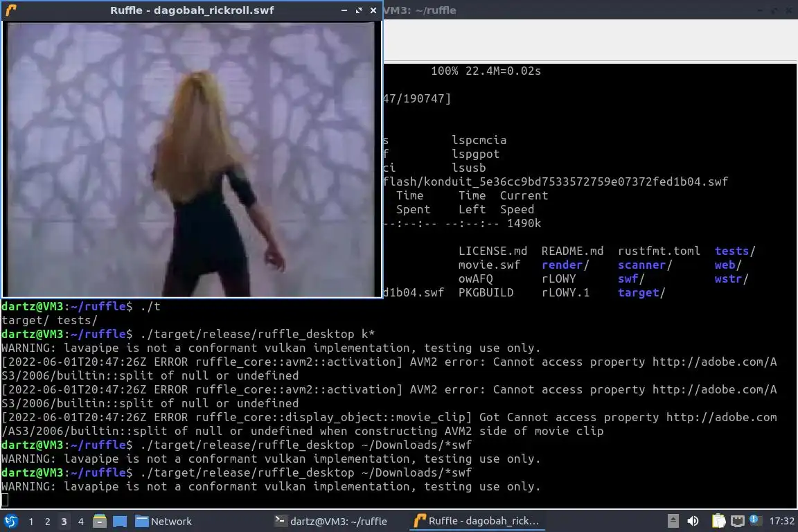Click 'rustfmt.toml' in terminal listing
The width and height of the screenshot is (798, 532).
click(659, 251)
